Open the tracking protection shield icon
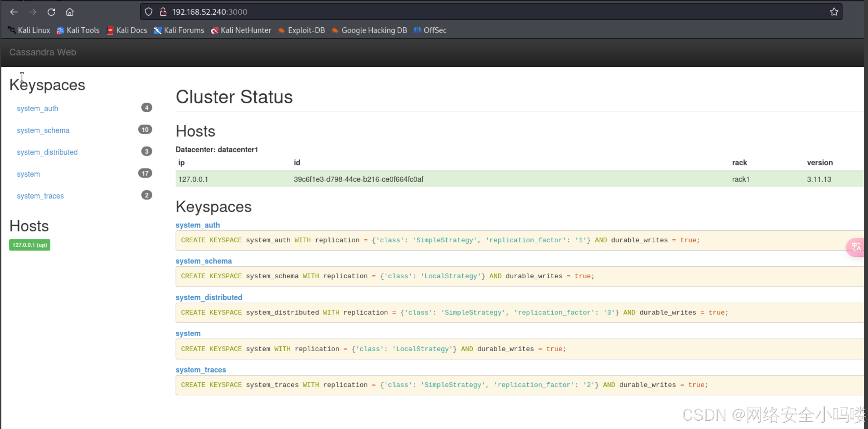This screenshot has height=429, width=868. click(x=148, y=12)
